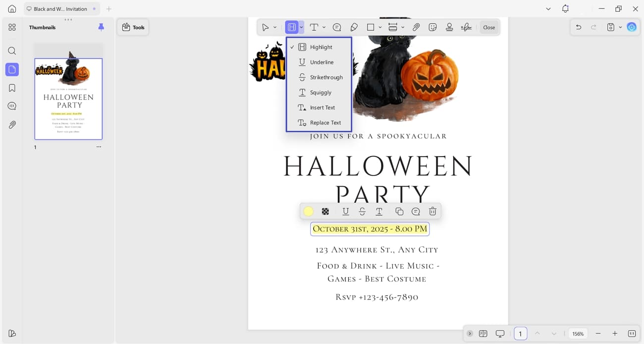This screenshot has width=644, height=344.
Task: Delete the highlight annotation
Action: (x=432, y=212)
